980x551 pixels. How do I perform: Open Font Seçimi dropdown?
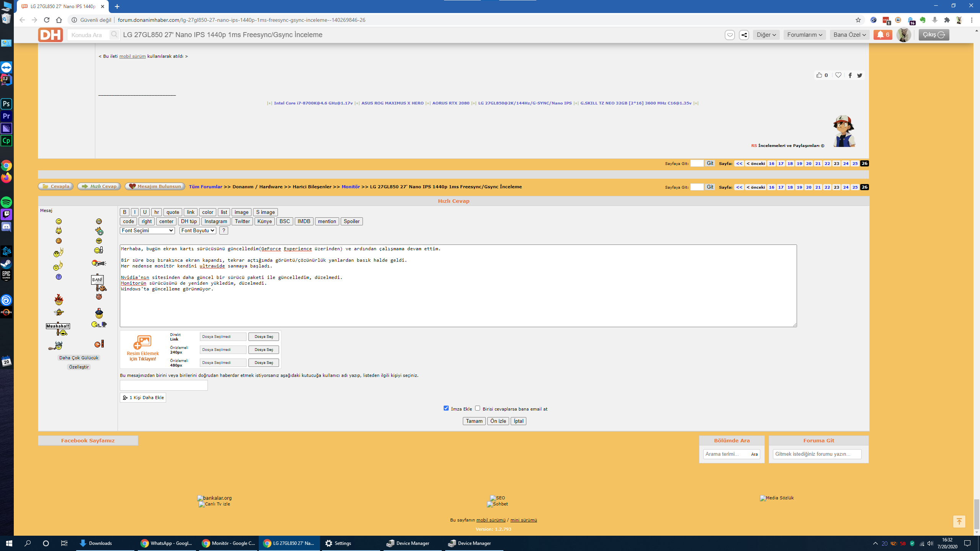147,230
